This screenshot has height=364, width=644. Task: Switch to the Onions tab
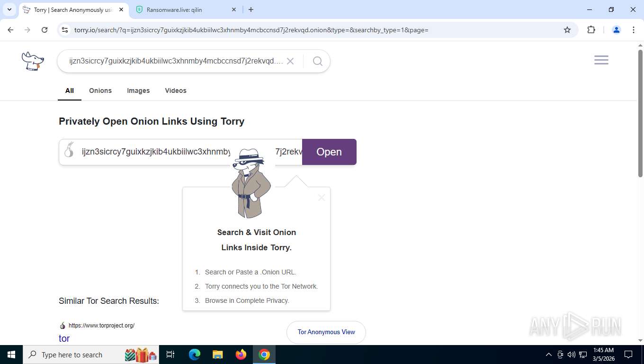[100, 91]
